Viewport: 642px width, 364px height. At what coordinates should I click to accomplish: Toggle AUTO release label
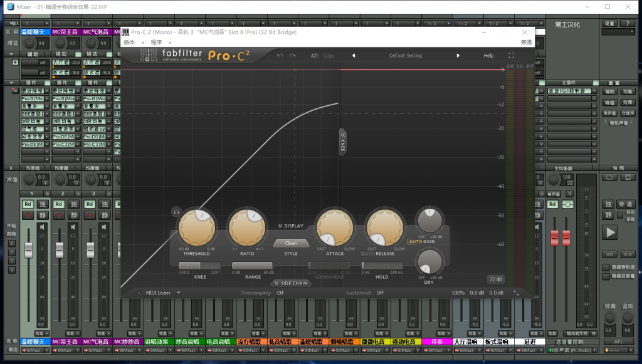point(367,254)
